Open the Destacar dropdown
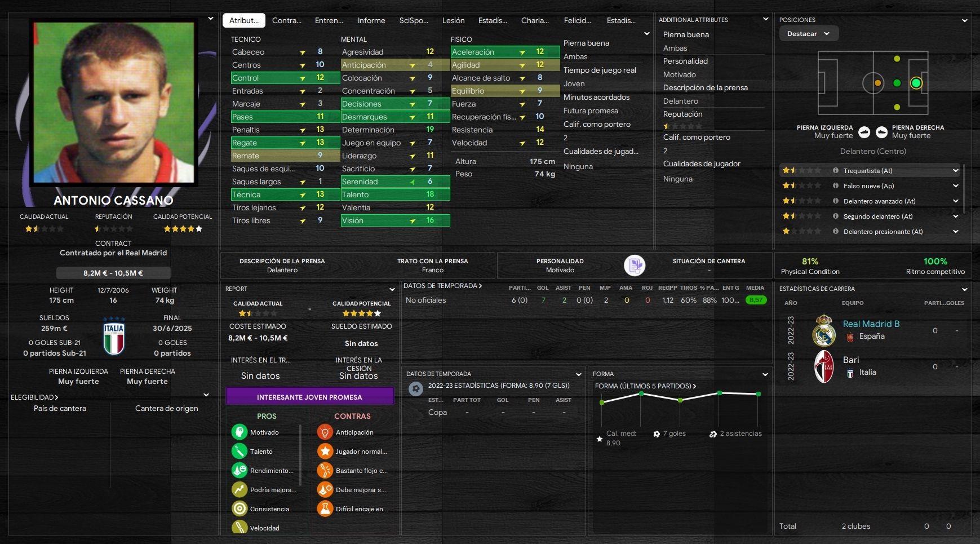This screenshot has width=980, height=544. click(809, 34)
